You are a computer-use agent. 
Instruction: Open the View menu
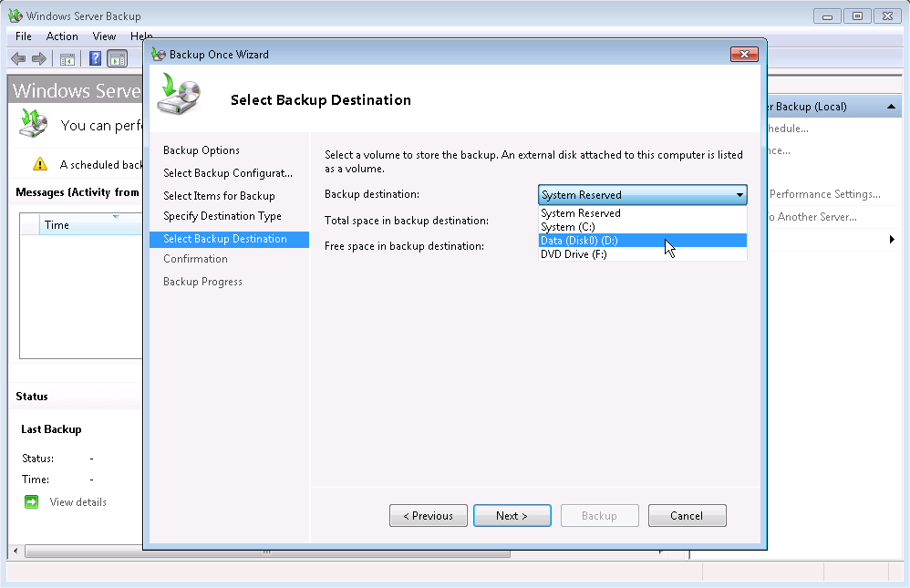pyautogui.click(x=103, y=36)
